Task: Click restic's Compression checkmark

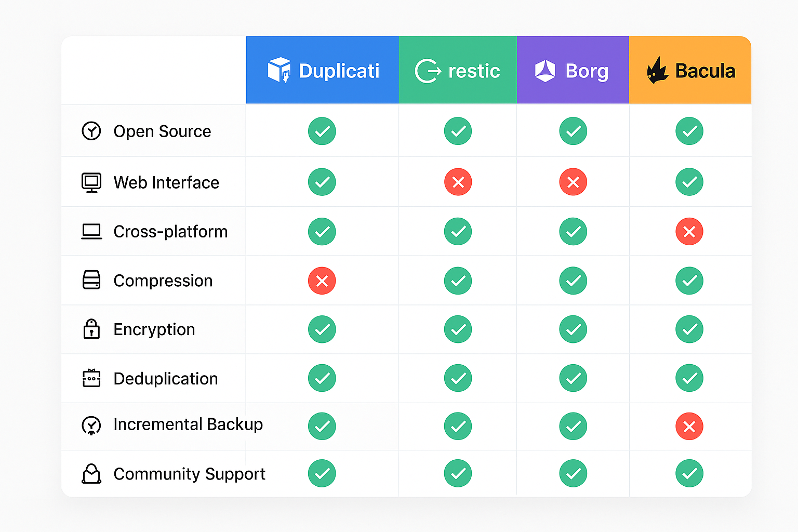Action: click(458, 281)
